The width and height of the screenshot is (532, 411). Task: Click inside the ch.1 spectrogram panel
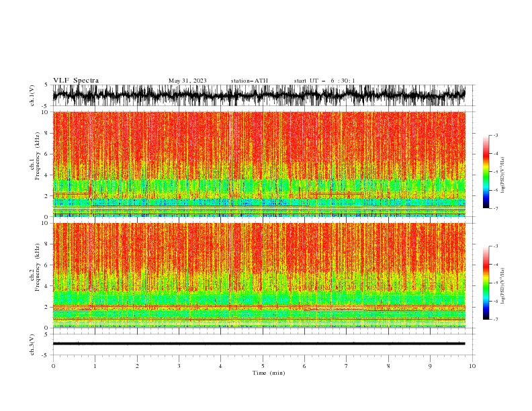click(259, 164)
